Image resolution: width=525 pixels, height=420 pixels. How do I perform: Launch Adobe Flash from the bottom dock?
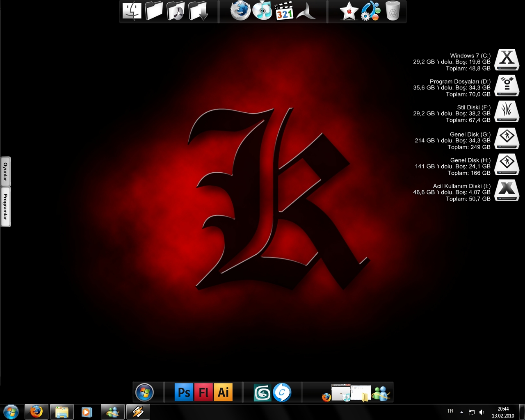(x=203, y=393)
